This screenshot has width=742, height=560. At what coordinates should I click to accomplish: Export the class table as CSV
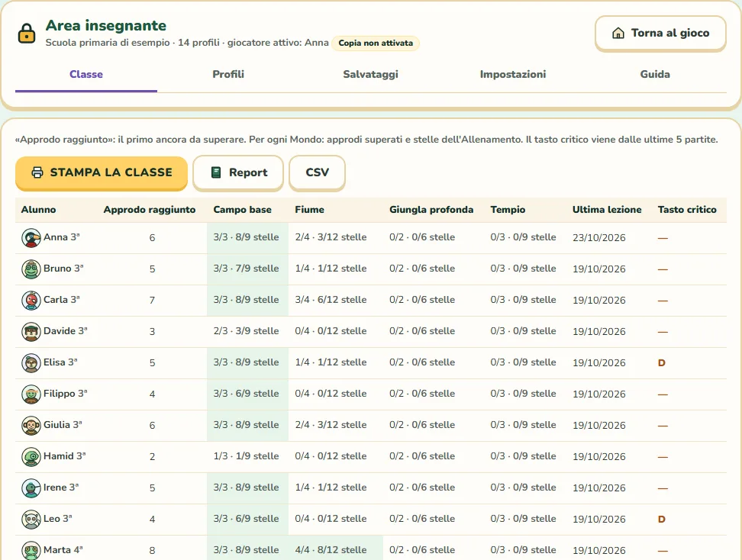[317, 172]
